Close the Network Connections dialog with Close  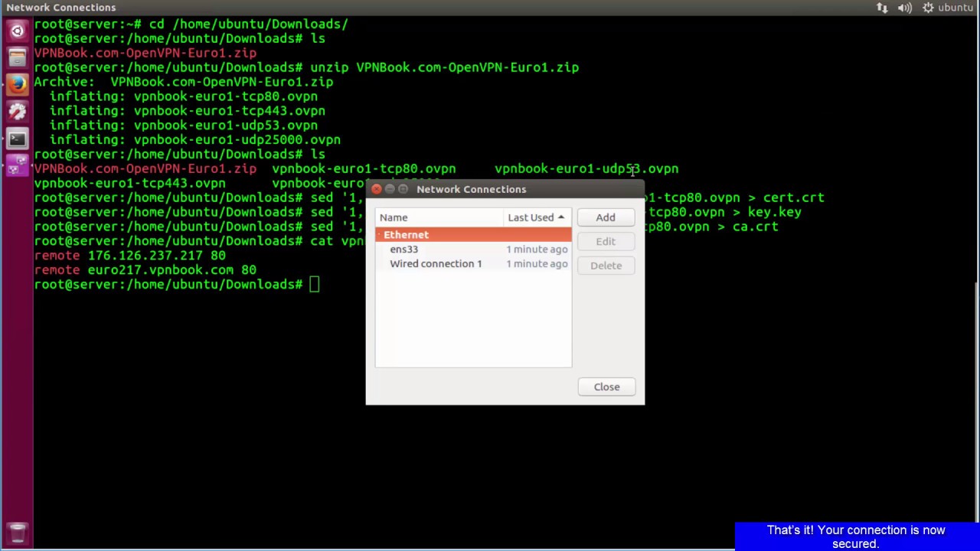pyautogui.click(x=606, y=386)
